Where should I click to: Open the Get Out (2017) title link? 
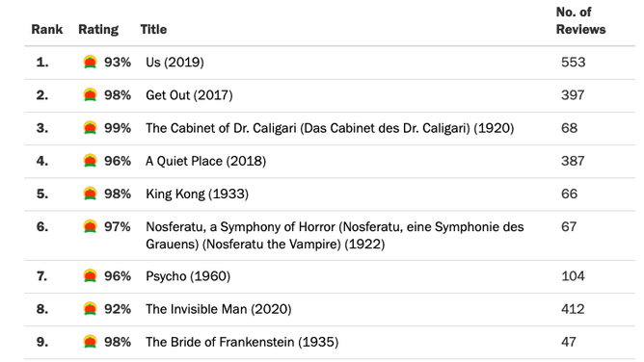click(189, 95)
